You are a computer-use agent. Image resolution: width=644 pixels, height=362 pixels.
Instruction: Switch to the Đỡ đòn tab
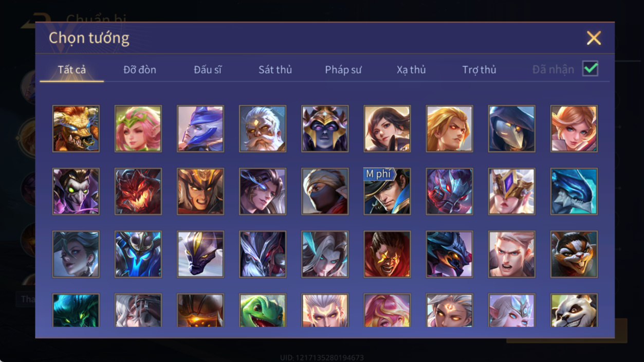tap(140, 69)
